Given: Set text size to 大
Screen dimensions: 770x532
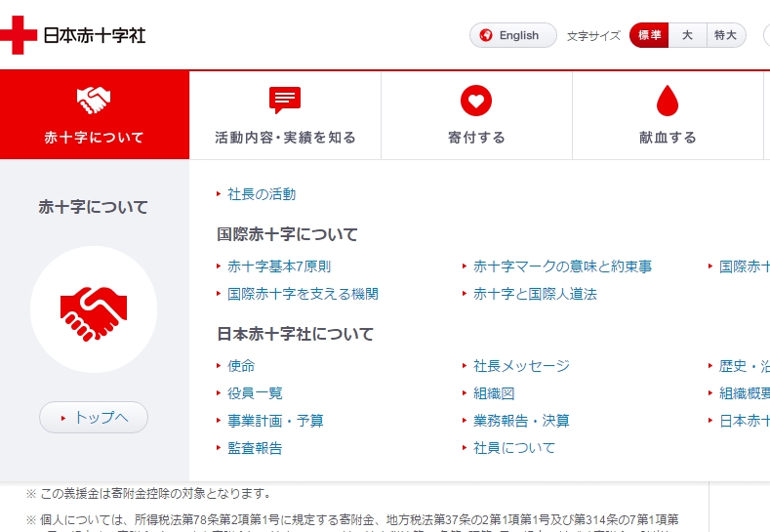Looking at the screenshot, I should (687, 35).
